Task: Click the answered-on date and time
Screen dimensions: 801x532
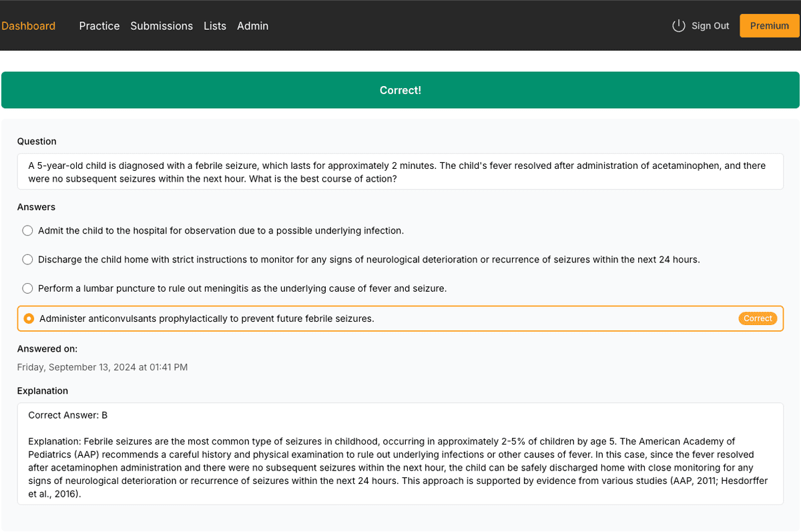Action: tap(102, 367)
